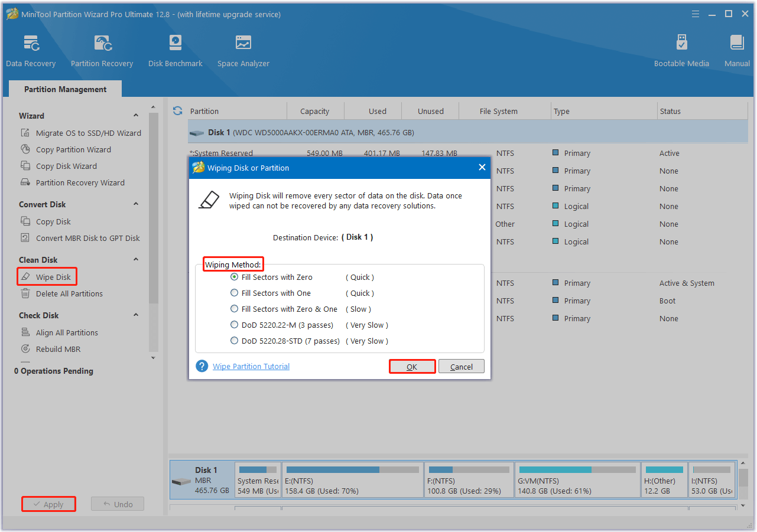The image size is (757, 532).
Task: Sort by File System column header
Action: pos(505,111)
